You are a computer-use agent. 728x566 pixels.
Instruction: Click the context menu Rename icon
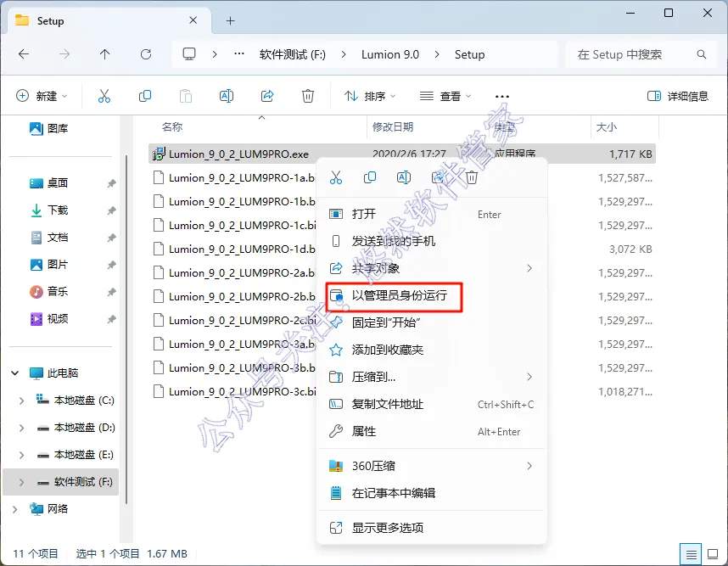(x=404, y=177)
